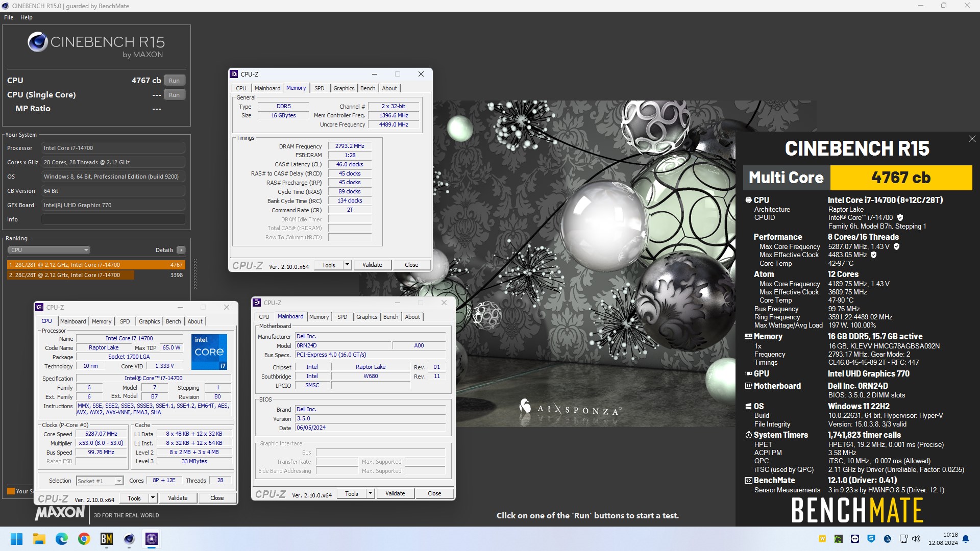Open the Windows Start menu

(16, 539)
